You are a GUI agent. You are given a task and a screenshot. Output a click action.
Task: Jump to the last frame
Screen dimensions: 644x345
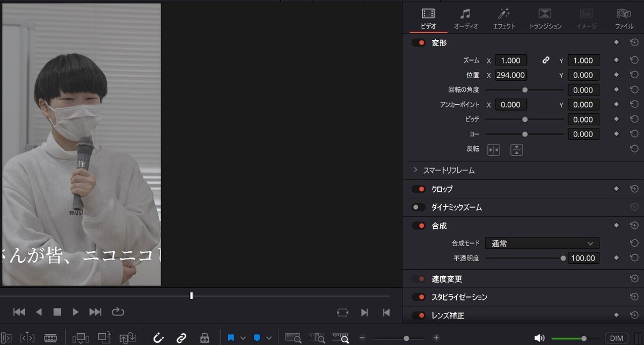click(95, 312)
